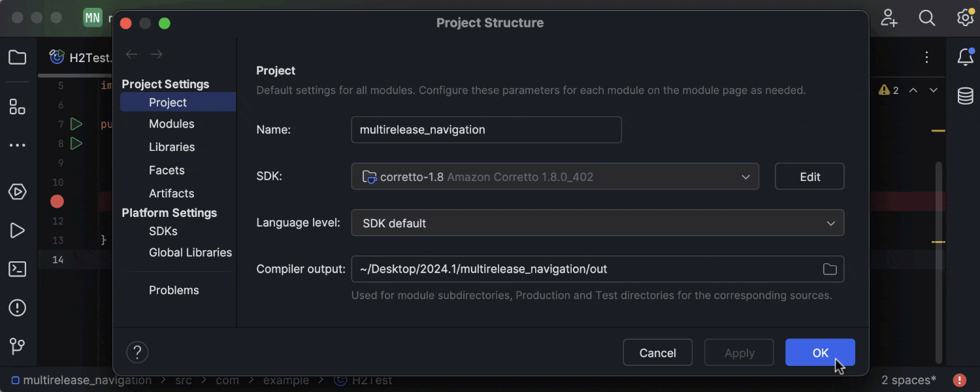
Task: Browse Compiler output path via folder icon
Action: (830, 269)
